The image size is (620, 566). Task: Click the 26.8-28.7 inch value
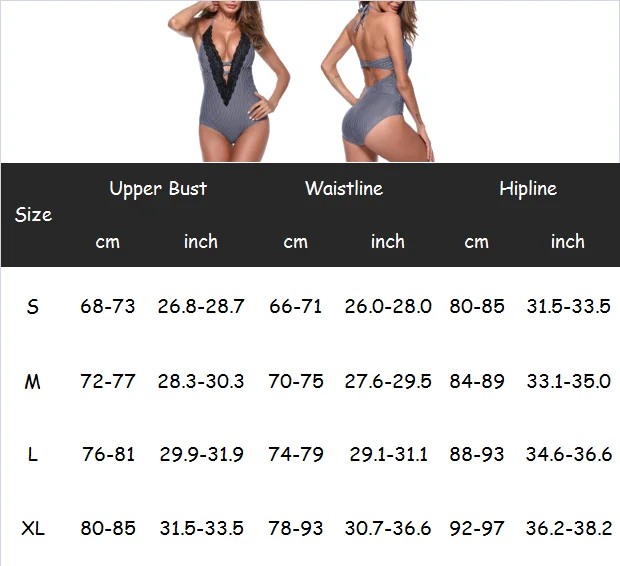pyautogui.click(x=201, y=307)
